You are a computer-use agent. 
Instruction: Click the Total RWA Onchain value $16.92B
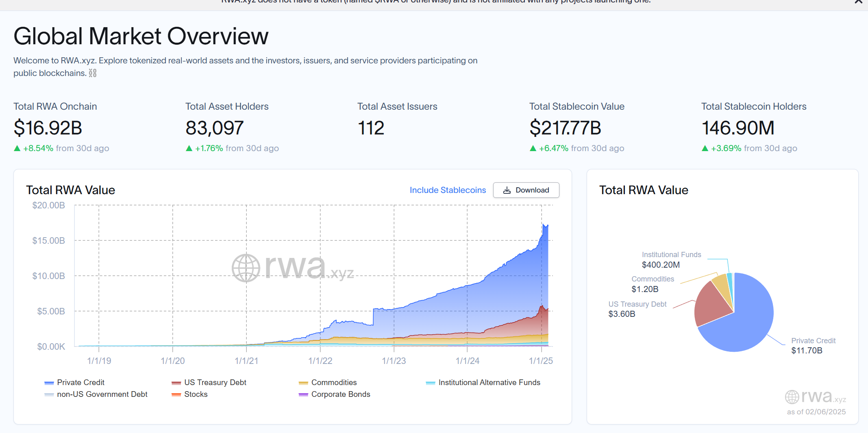48,128
